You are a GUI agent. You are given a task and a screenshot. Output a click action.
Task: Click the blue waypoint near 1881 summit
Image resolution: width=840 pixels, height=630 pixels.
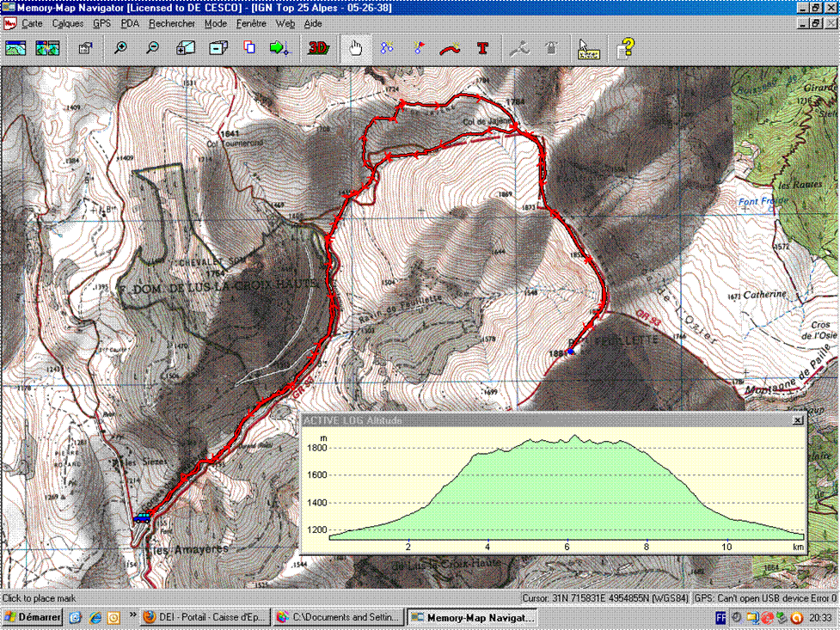coord(571,352)
